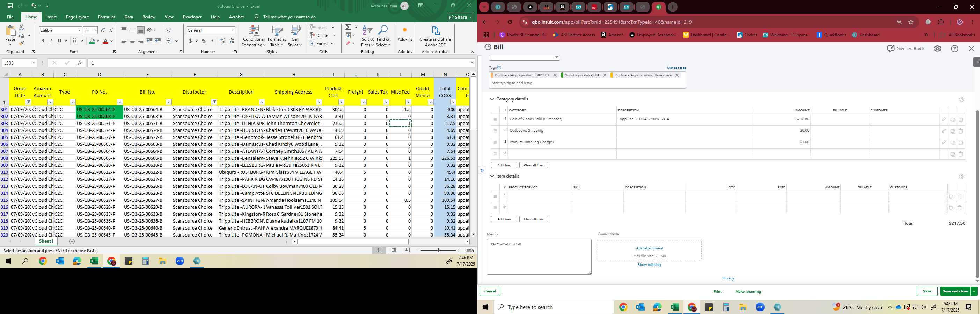
Task: Click the Excel zoom slider handle
Action: 438,250
